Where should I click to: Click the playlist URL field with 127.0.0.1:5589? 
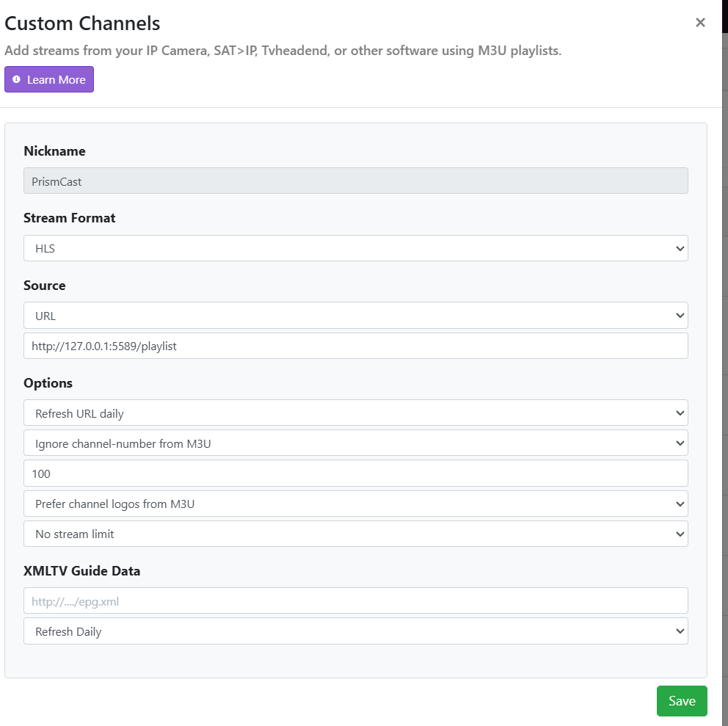355,346
